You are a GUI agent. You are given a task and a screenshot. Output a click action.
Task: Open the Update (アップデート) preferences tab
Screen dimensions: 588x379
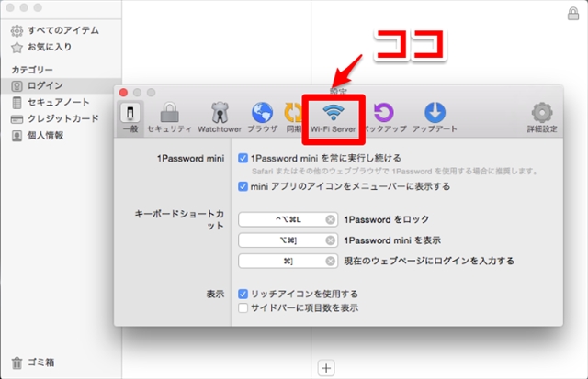pos(435,118)
